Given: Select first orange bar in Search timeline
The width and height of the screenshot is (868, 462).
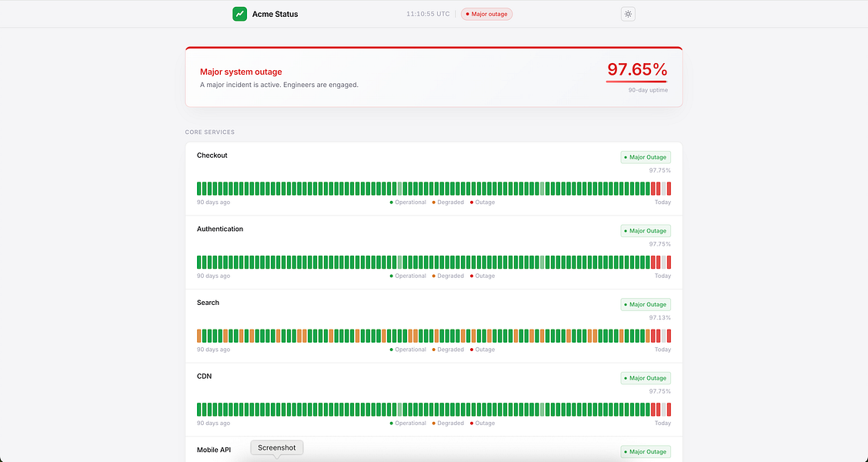Looking at the screenshot, I should pos(199,336).
